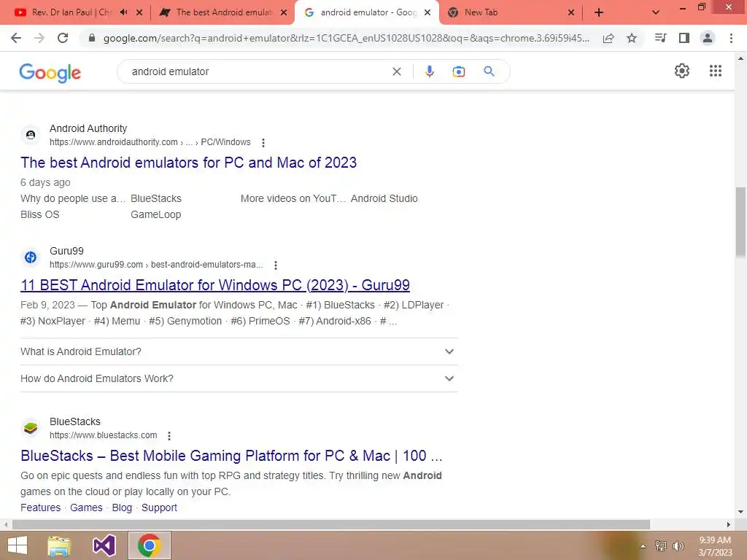
Task: Open the Chrome profile avatar
Action: [x=708, y=38]
